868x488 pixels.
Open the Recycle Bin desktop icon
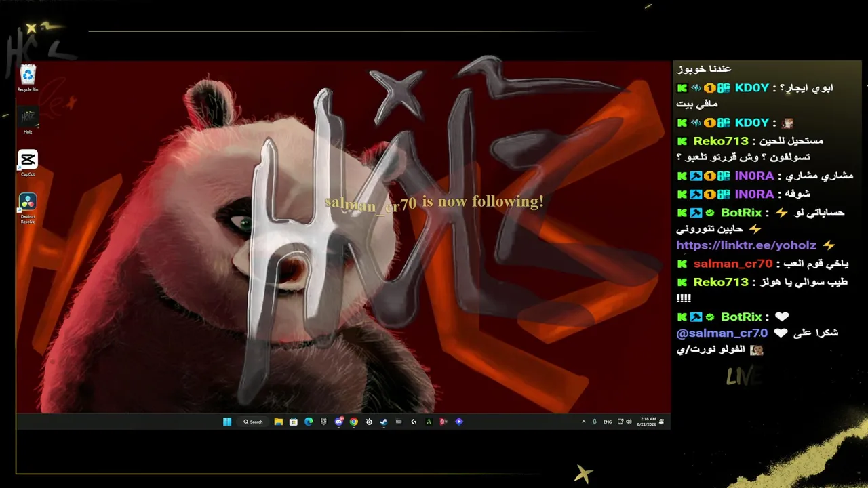click(28, 78)
